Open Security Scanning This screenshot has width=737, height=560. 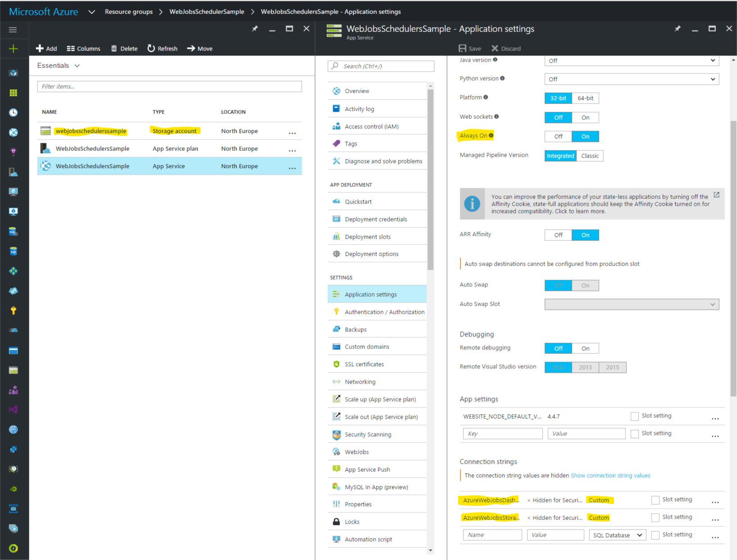377,434
